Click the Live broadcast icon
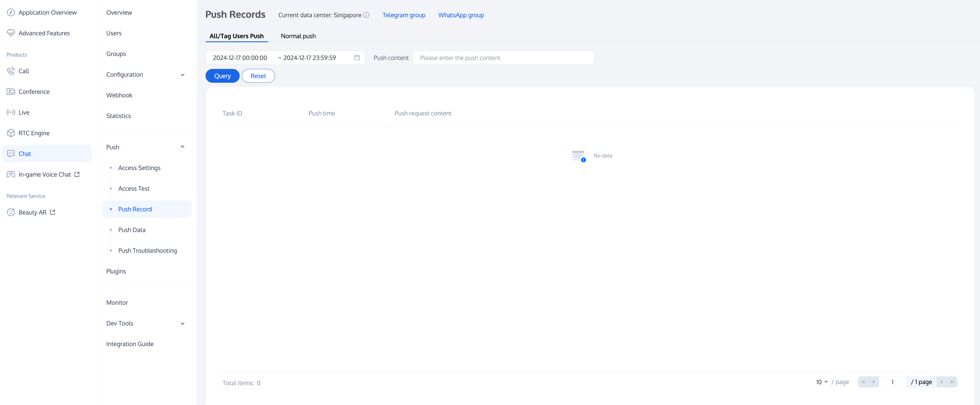 (x=11, y=112)
